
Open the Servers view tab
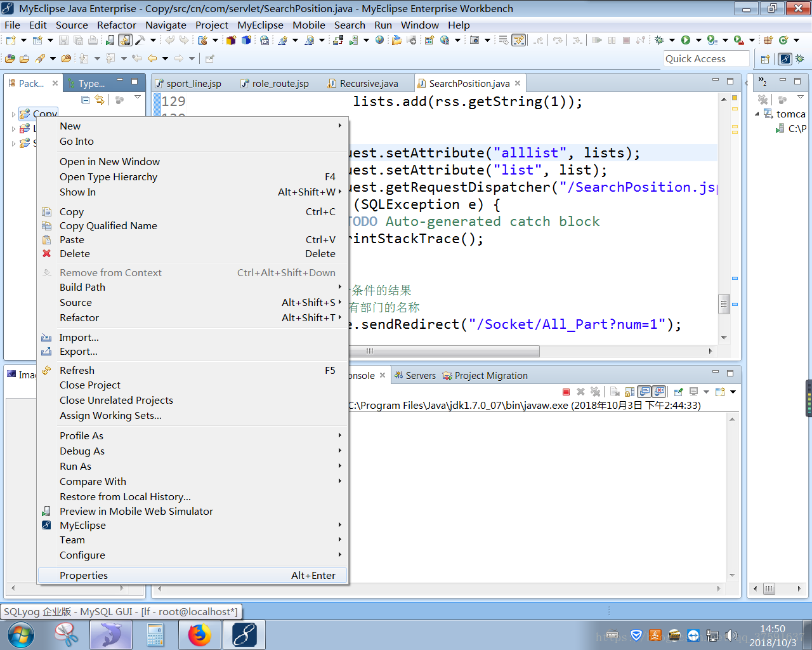click(x=415, y=376)
